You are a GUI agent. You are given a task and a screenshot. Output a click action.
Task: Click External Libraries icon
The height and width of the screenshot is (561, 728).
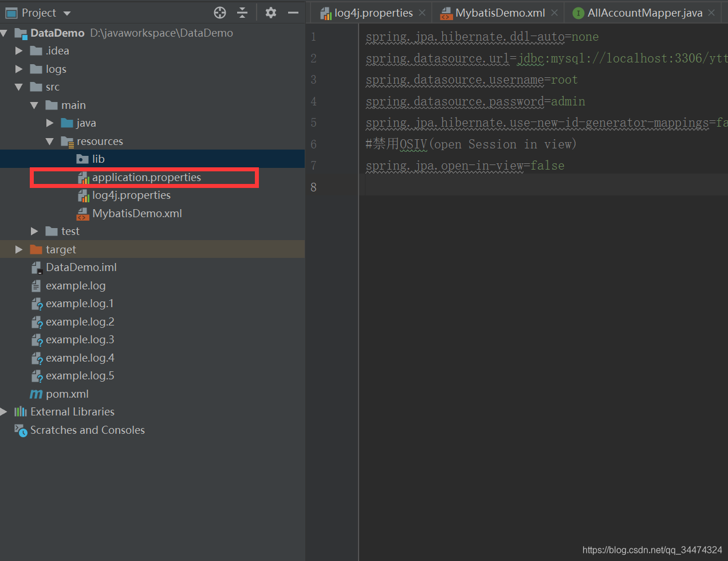click(x=21, y=411)
